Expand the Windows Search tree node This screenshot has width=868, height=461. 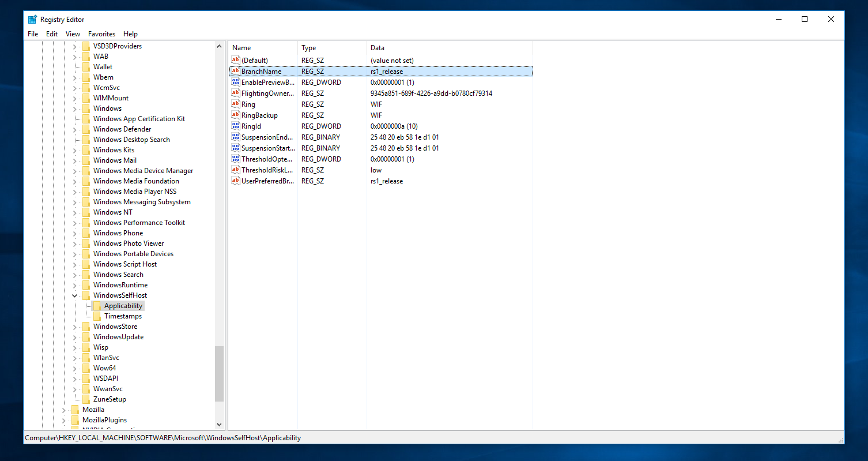coord(74,275)
